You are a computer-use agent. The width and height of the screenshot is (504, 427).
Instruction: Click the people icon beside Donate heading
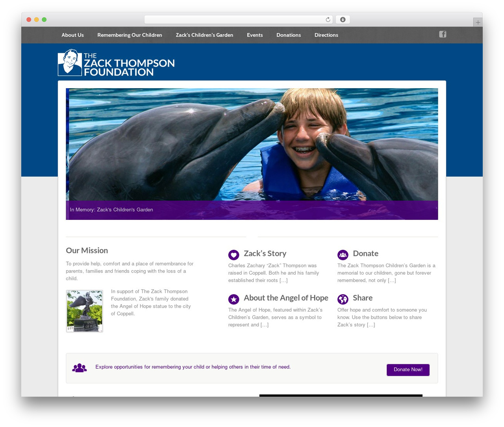[343, 255]
